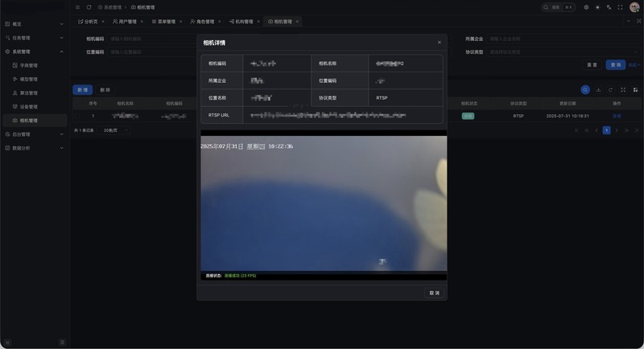The width and height of the screenshot is (644, 349).
Task: Refresh the table with the toolbar icon
Action: pos(611,90)
